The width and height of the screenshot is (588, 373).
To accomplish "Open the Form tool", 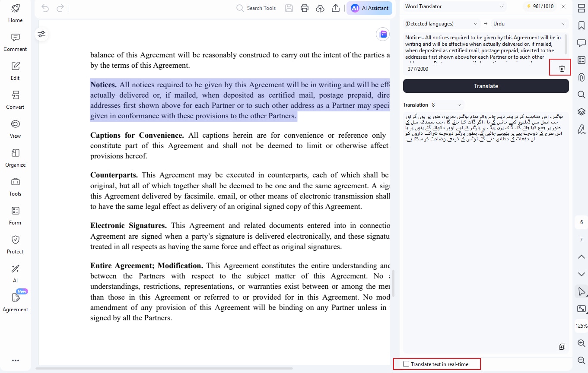I will [15, 216].
